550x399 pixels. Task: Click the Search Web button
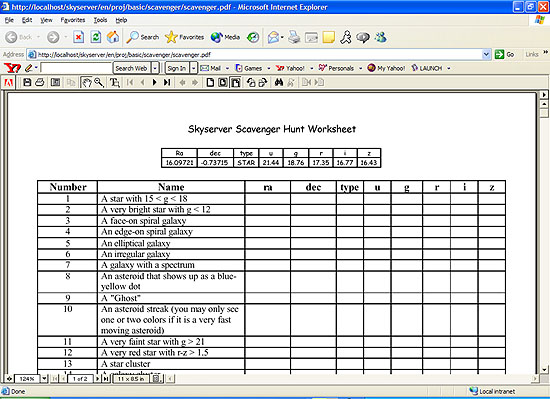[x=132, y=68]
